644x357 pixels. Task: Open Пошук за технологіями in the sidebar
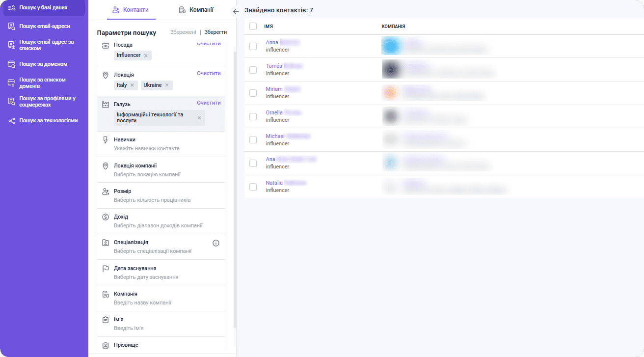pyautogui.click(x=48, y=120)
